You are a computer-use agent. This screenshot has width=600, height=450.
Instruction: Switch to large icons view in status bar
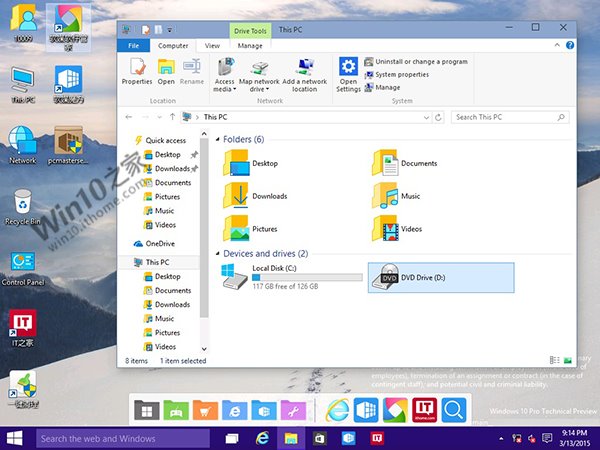pos(568,360)
